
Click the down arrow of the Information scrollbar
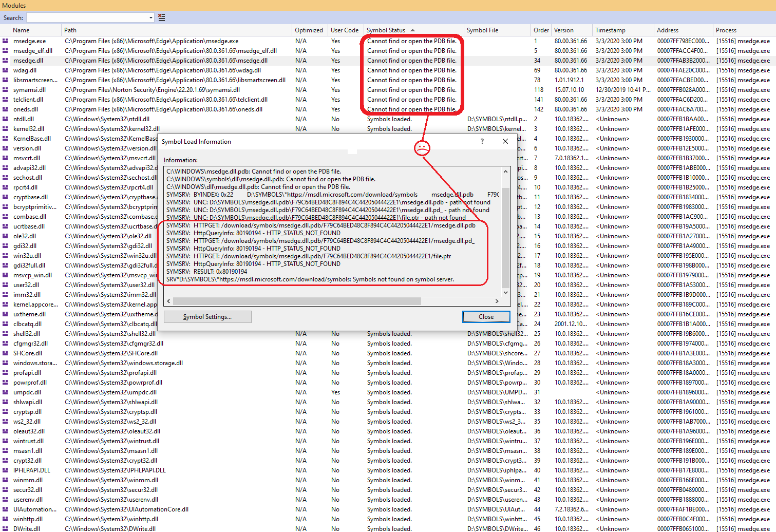[505, 292]
